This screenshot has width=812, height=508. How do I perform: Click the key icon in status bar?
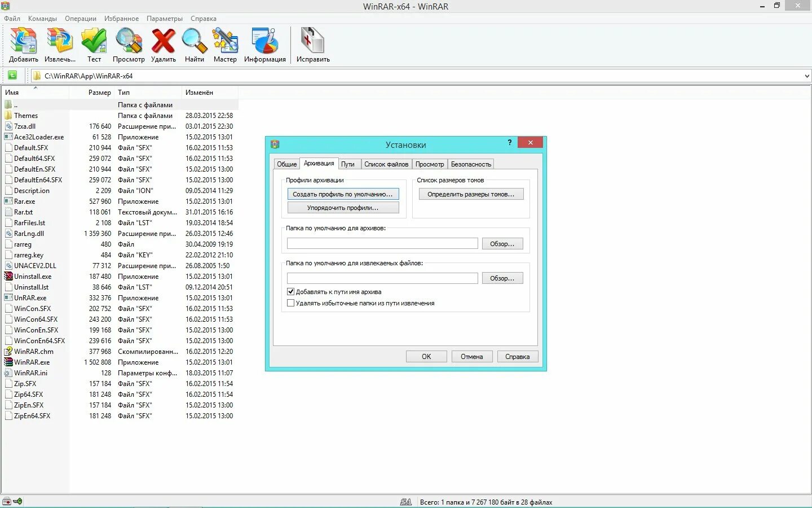[x=18, y=501]
